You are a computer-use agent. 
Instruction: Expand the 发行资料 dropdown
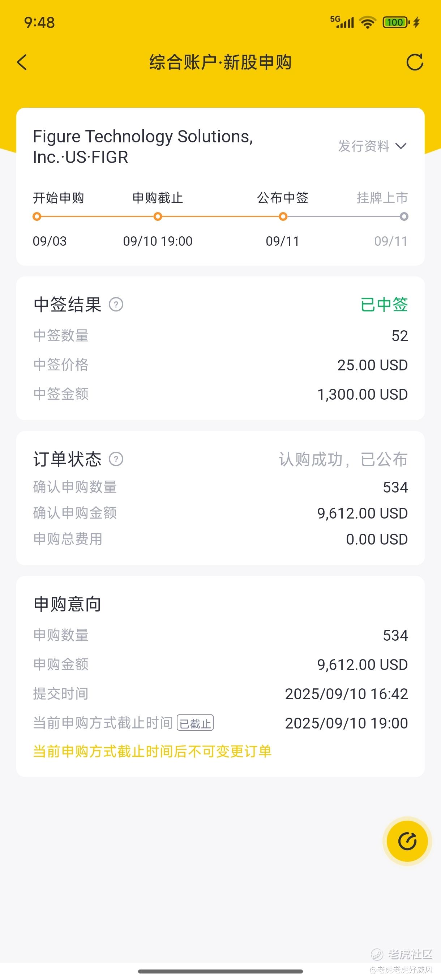pos(364,146)
